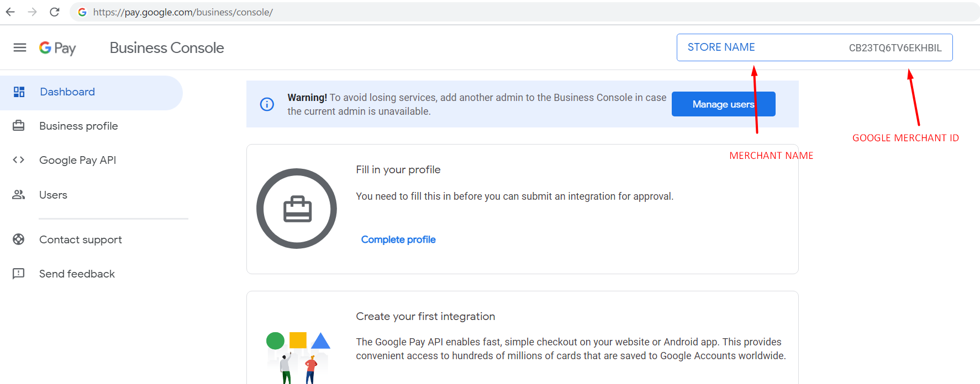Click the Business Console title

(167, 48)
